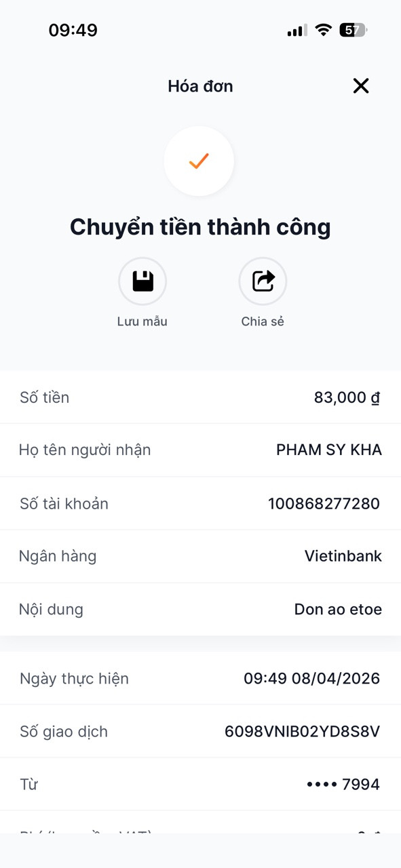The height and width of the screenshot is (868, 401).
Task: Tap Chuyển tiền thành công heading
Action: pos(200,227)
